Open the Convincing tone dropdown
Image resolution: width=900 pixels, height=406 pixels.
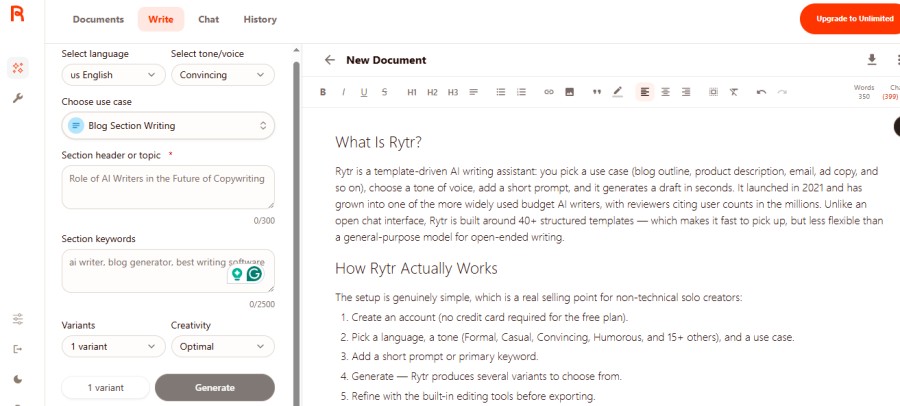[x=223, y=75]
